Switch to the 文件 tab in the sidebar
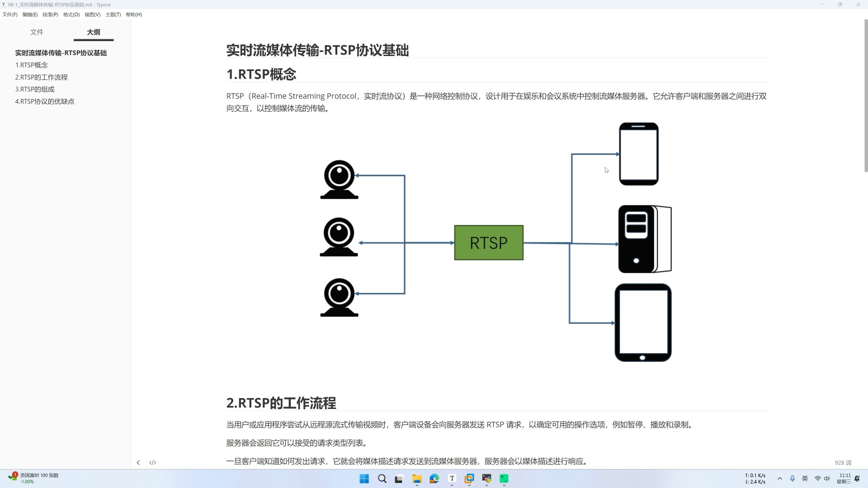This screenshot has width=868, height=488. click(x=37, y=32)
